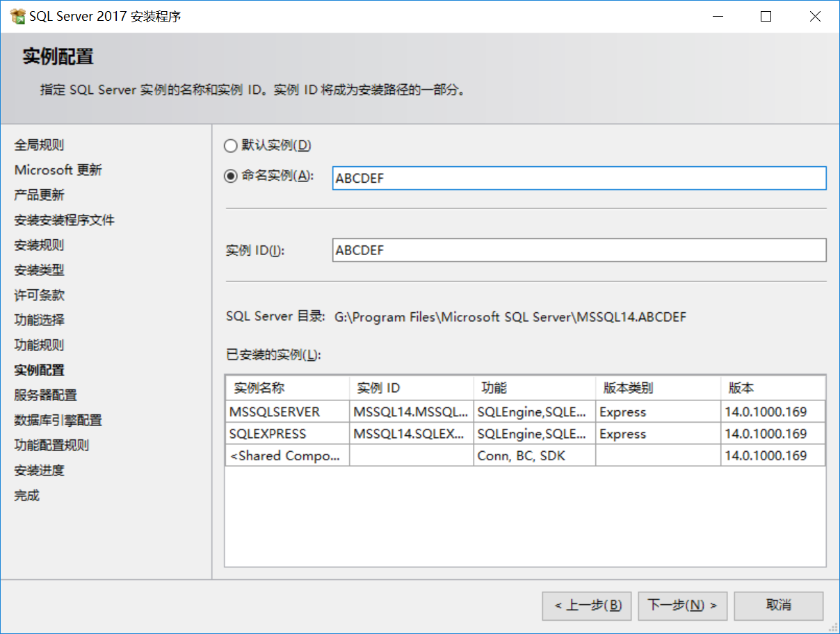Click the SQL Server setup title bar icon
This screenshot has width=840, height=634.
[x=18, y=16]
